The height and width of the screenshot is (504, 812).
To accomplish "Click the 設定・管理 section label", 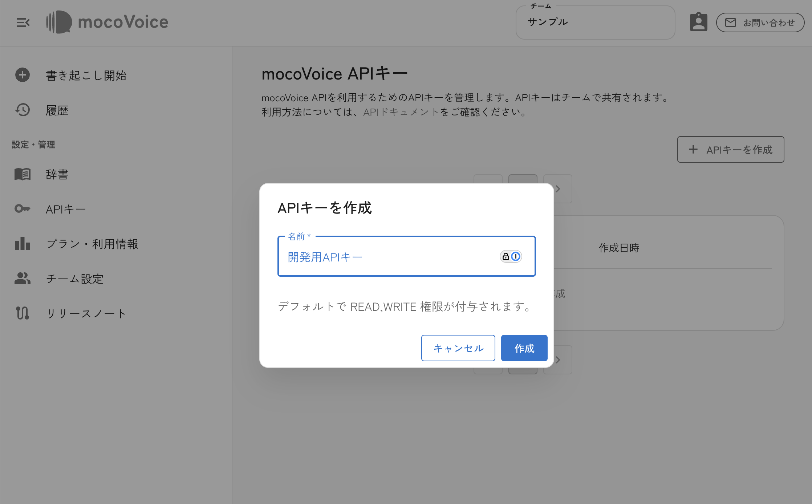I will (33, 145).
